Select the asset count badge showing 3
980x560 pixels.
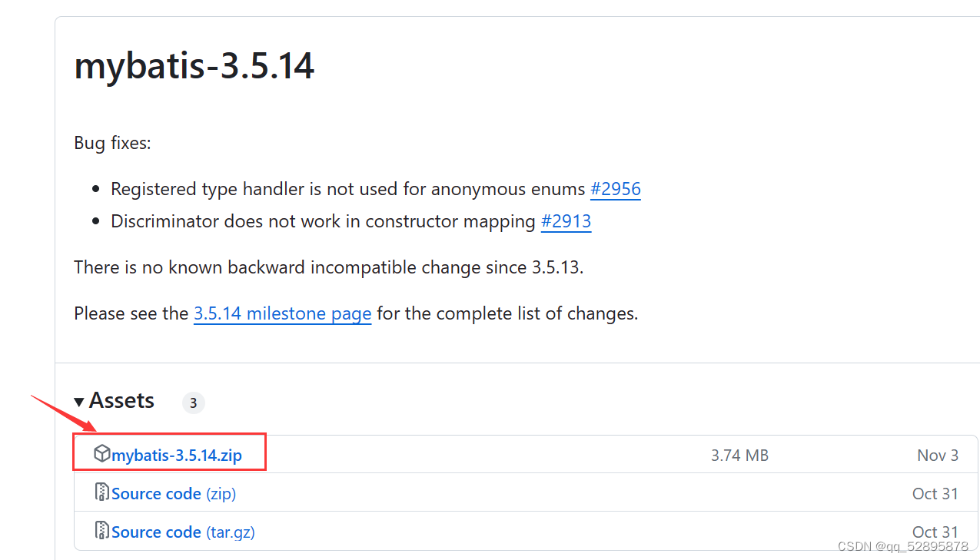click(x=193, y=403)
